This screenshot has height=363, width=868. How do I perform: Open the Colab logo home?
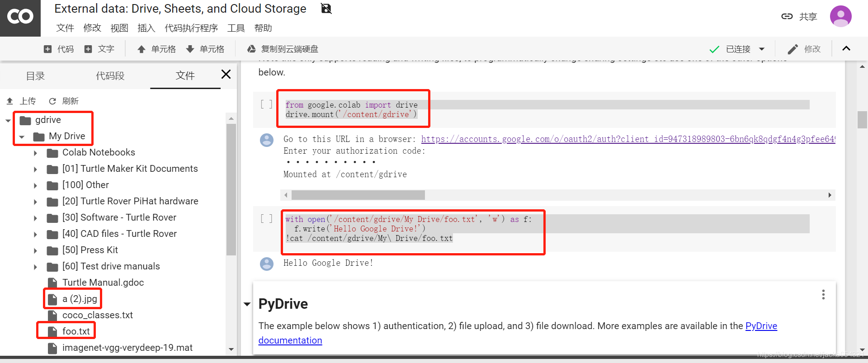[20, 17]
